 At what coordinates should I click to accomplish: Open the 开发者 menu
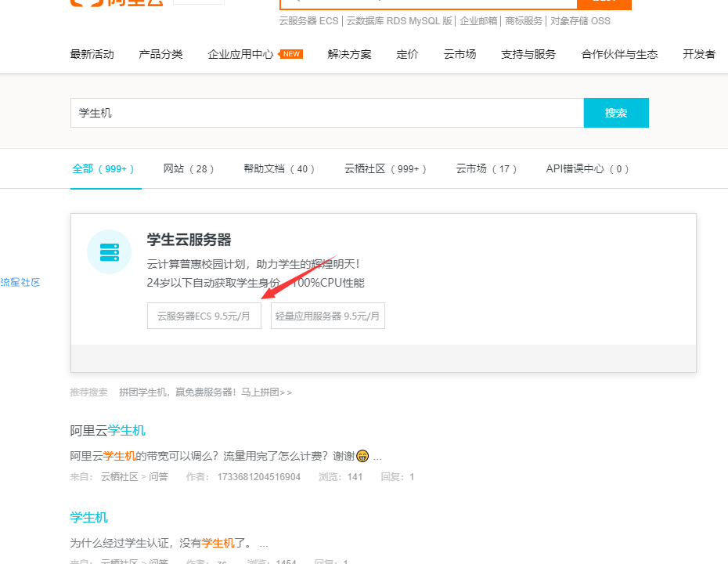[x=699, y=54]
